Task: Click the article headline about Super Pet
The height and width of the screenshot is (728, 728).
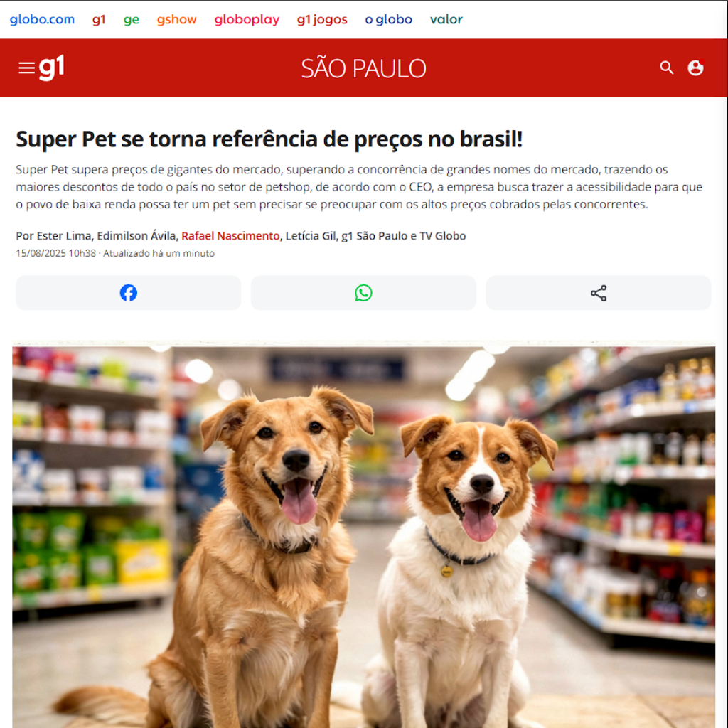Action: (269, 139)
